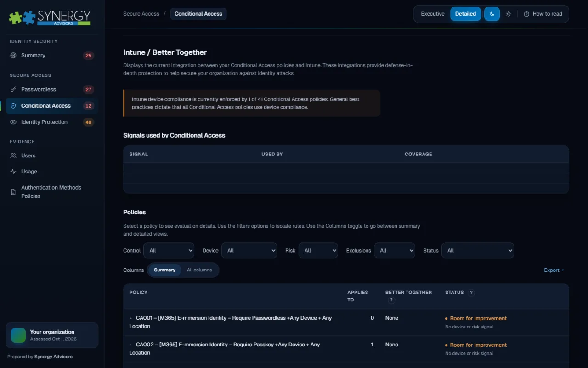Viewport: 588px width, 368px height.
Task: Open the Device filter dropdown
Action: [249, 250]
